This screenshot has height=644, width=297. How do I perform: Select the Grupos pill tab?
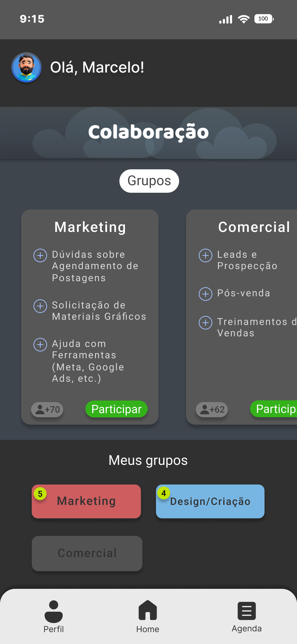click(149, 181)
